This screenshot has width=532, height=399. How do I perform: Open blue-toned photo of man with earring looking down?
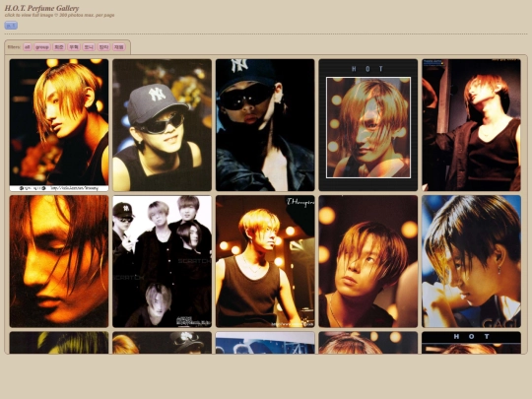(471, 261)
